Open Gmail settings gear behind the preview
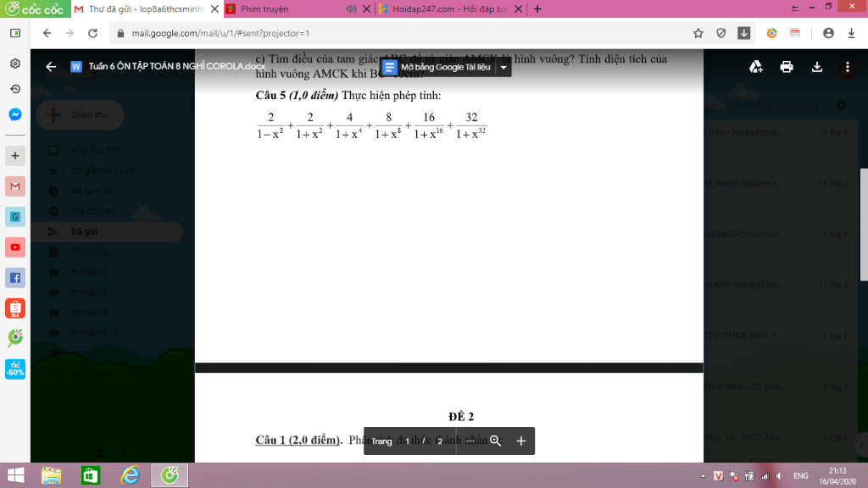 tap(841, 104)
